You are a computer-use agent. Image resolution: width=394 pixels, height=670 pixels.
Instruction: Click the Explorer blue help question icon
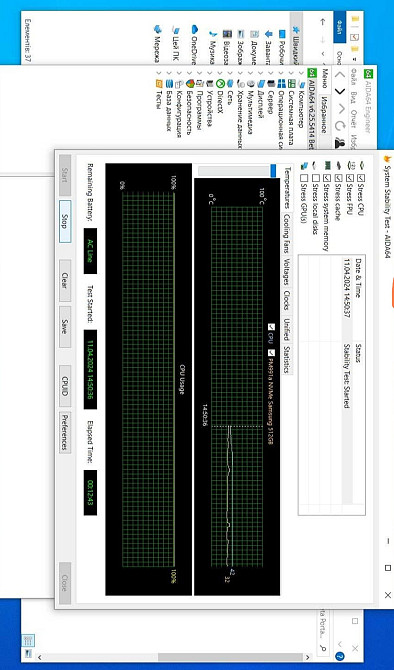340,656
